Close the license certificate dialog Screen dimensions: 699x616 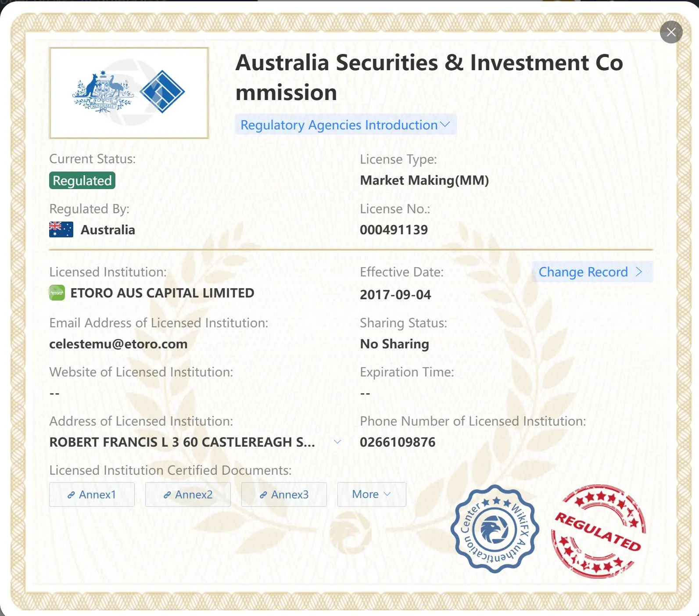pos(671,32)
